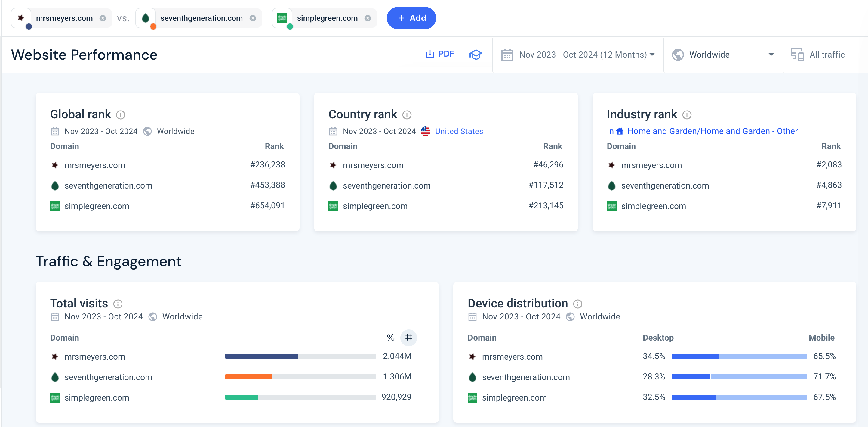Viewport: 868px width, 427px height.
Task: Click the Device distribution info icon
Action: pyautogui.click(x=578, y=304)
